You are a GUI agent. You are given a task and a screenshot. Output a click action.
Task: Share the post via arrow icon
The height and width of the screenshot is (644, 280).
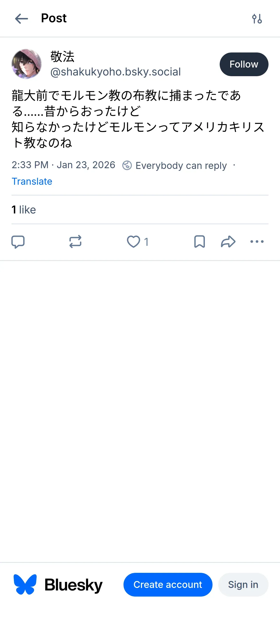228,242
